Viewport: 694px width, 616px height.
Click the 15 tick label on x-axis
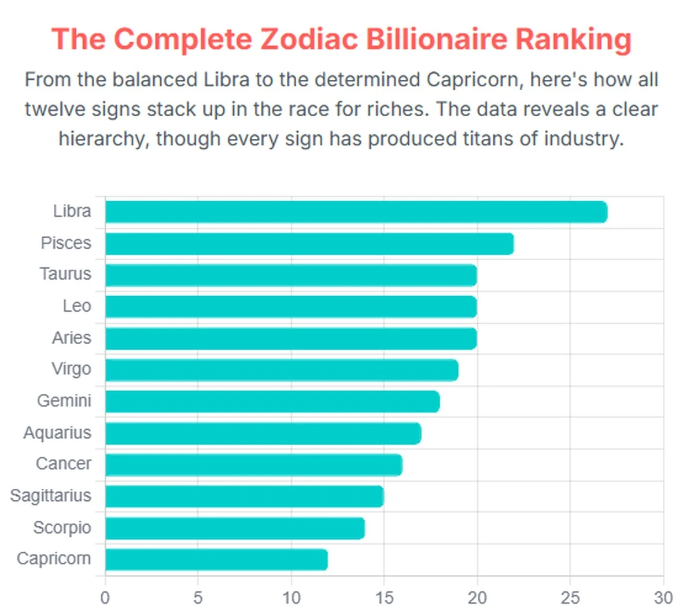pos(384,597)
